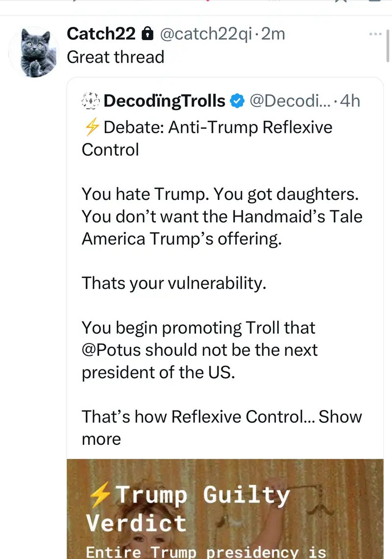Open Catch22's cat profile picture
392x559 pixels.
33,52
